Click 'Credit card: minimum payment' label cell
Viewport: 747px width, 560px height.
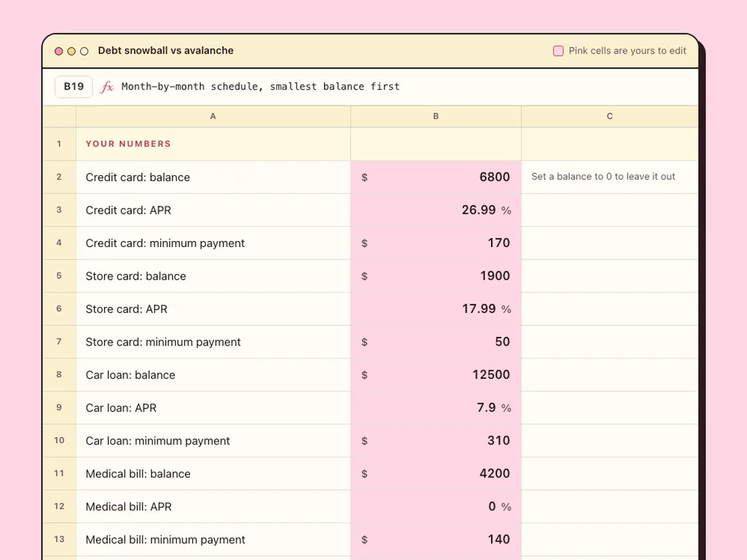tap(213, 243)
